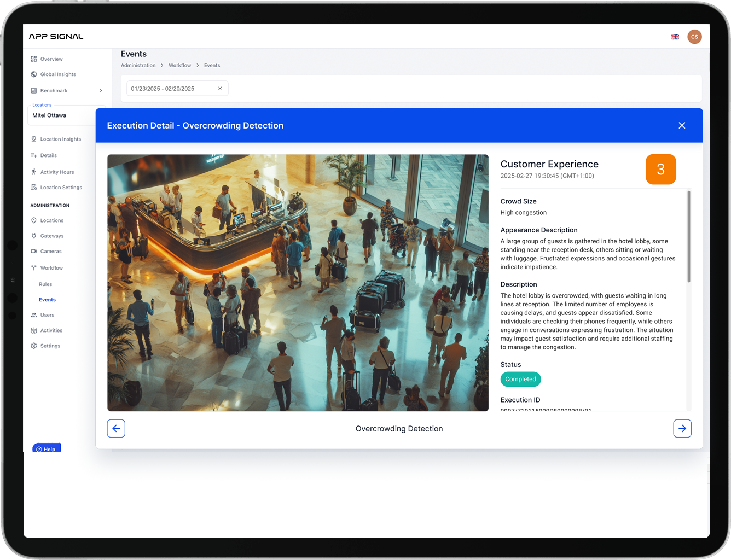Click the English language flag icon
The height and width of the screenshot is (560, 731).
[x=675, y=36]
